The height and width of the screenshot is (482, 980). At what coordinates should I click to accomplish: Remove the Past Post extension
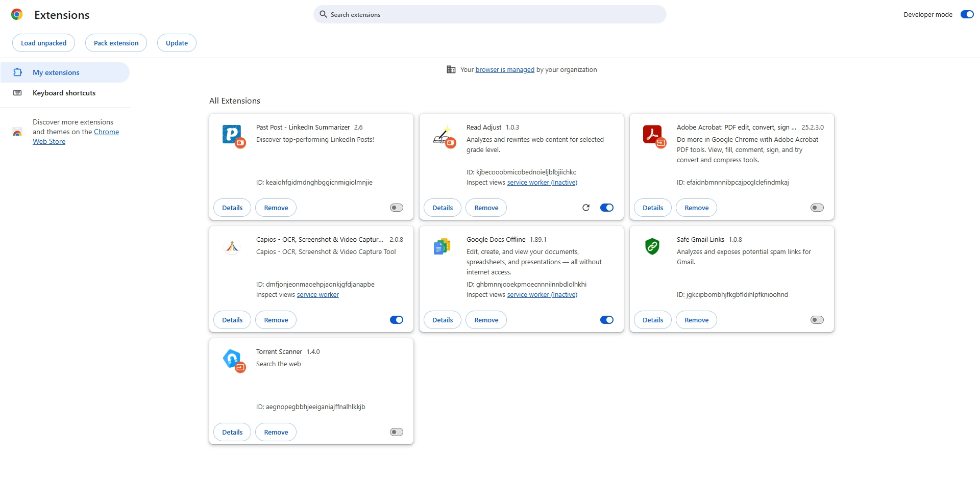point(276,208)
